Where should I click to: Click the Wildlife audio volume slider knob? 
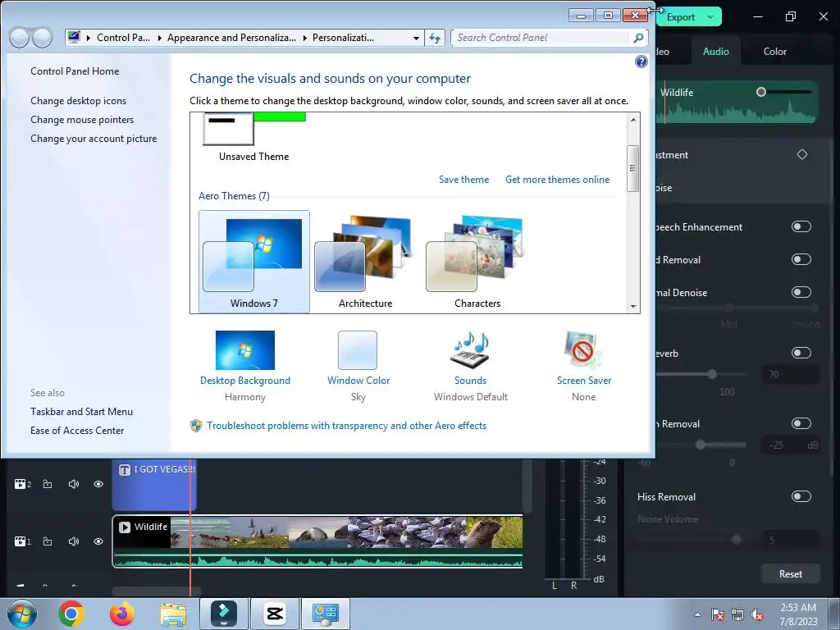click(760, 92)
